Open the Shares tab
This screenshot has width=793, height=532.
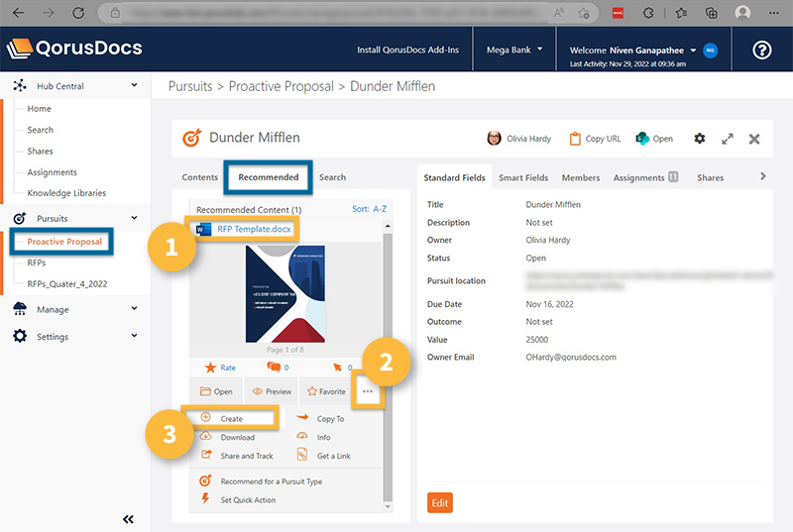click(x=710, y=178)
